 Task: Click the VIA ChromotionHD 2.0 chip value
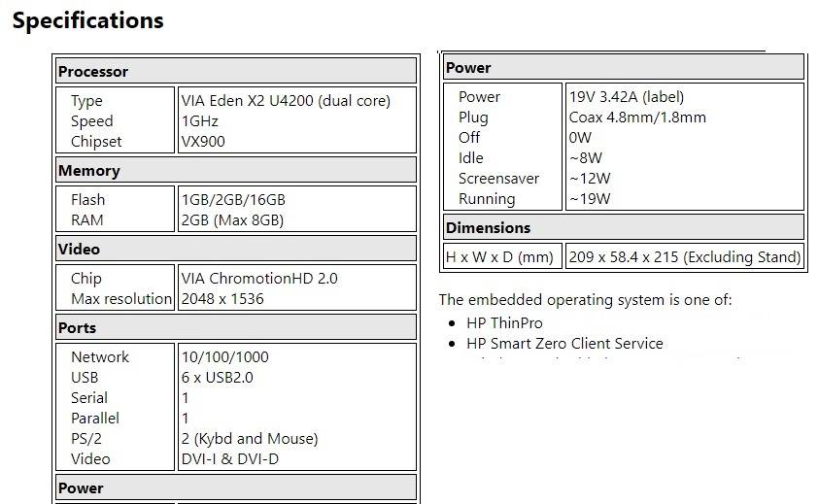259,279
